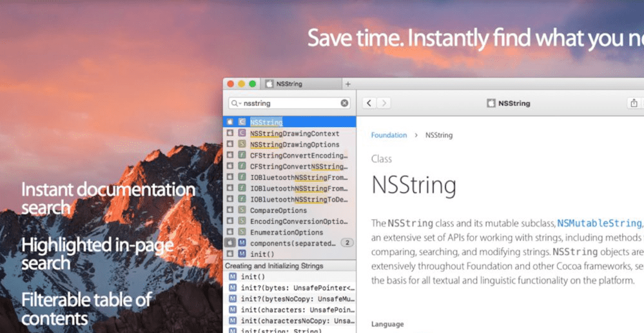The height and width of the screenshot is (333, 644).
Task: Open search options via magnifier icon
Action: (236, 103)
